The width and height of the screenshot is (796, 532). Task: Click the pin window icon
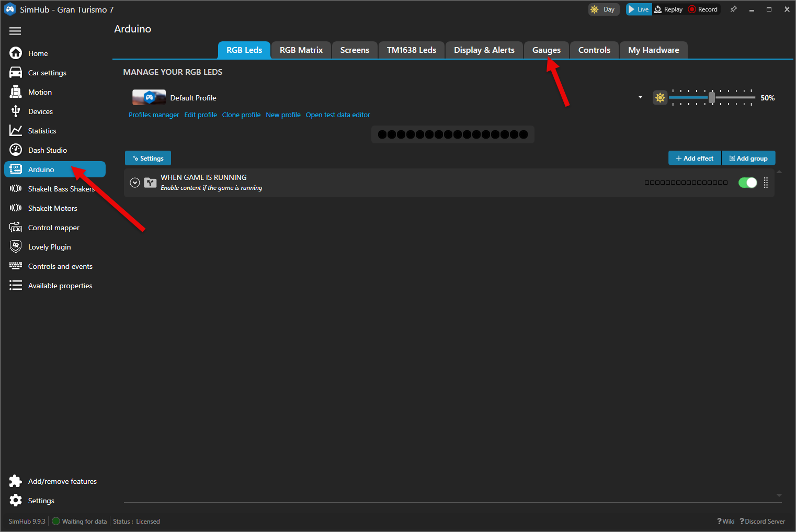pos(733,9)
